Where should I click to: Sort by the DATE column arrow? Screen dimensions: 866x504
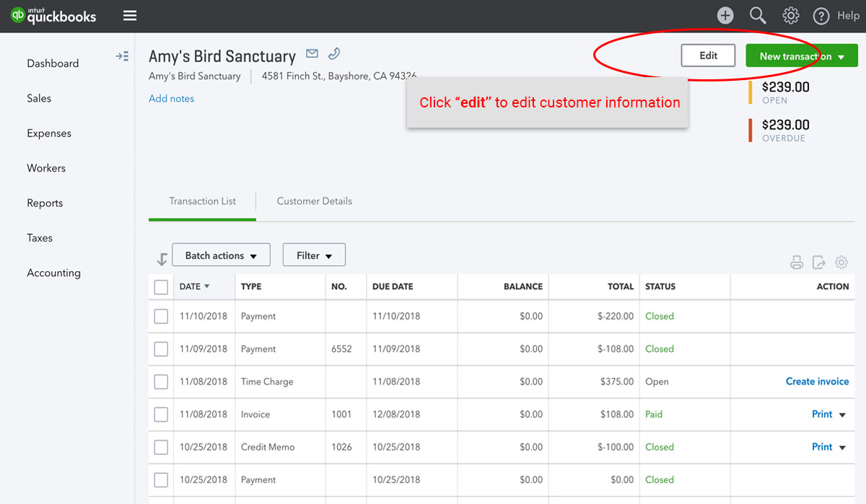207,286
